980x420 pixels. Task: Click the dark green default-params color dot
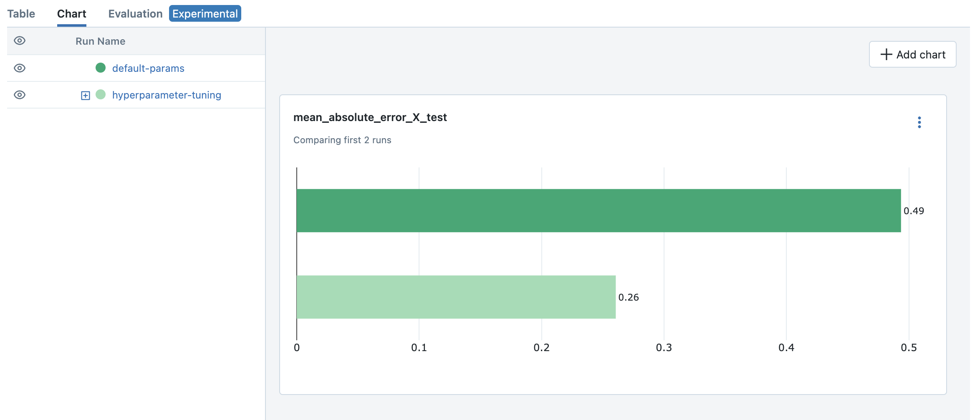click(x=101, y=68)
